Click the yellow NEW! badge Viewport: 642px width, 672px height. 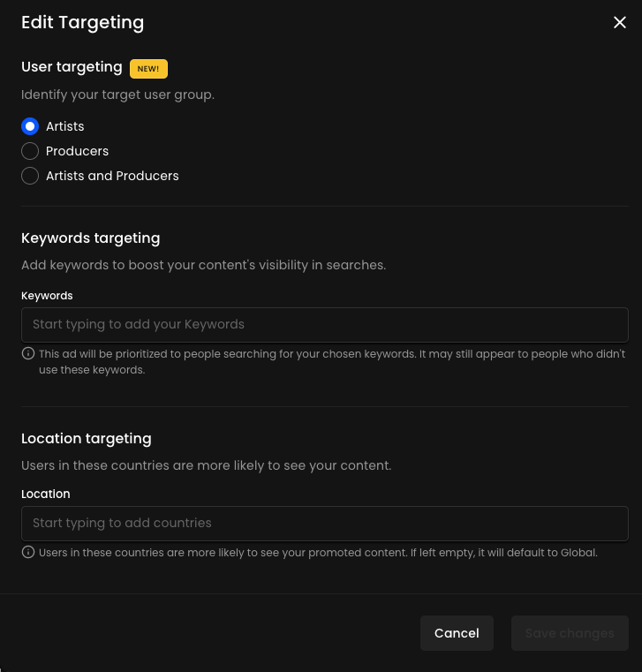click(x=148, y=68)
